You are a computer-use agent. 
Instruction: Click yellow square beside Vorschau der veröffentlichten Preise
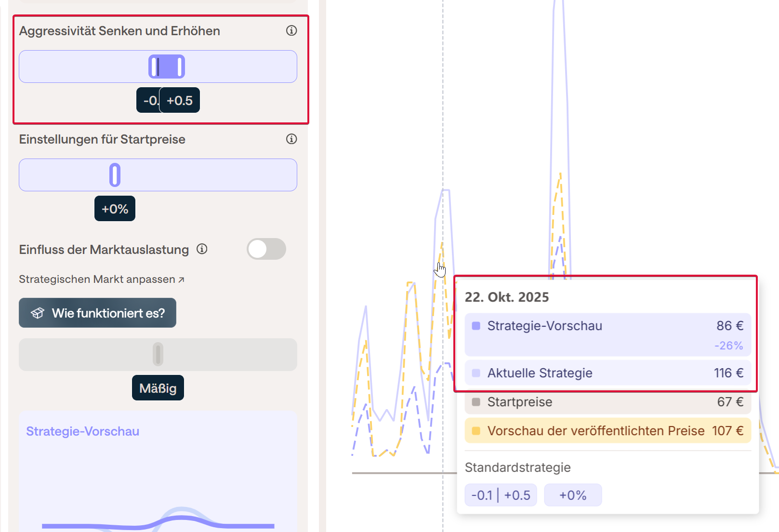[476, 431]
